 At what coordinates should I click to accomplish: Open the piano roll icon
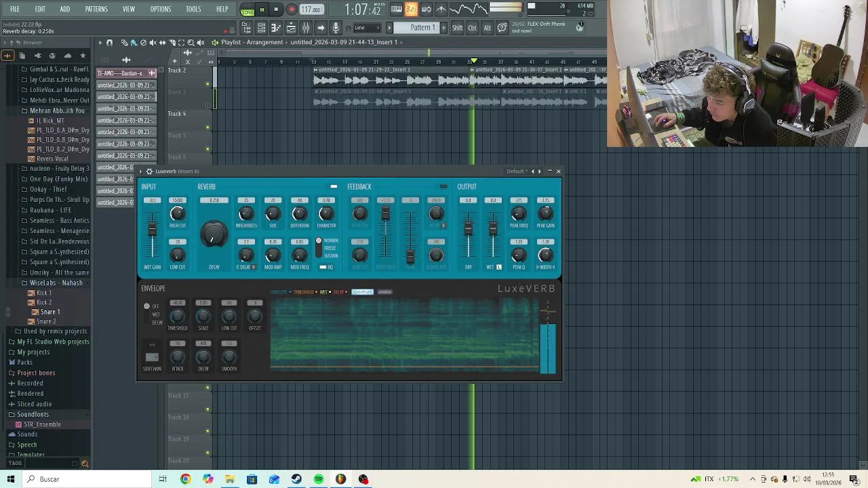tap(276, 28)
